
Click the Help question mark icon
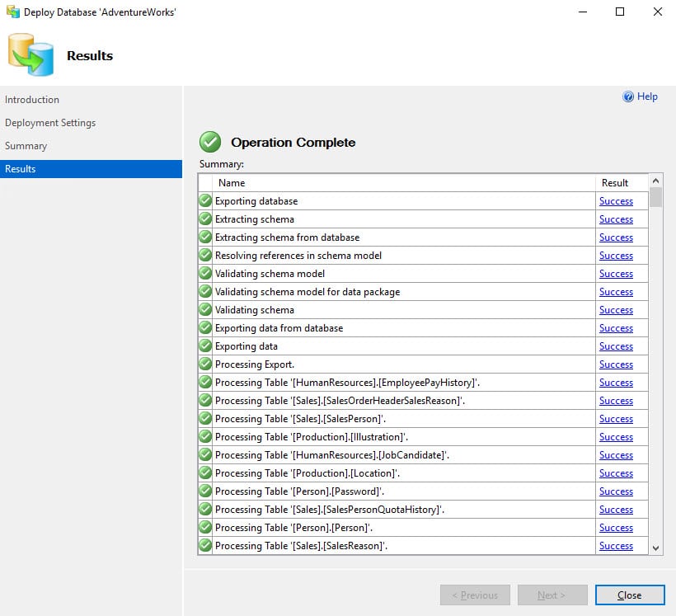628,96
